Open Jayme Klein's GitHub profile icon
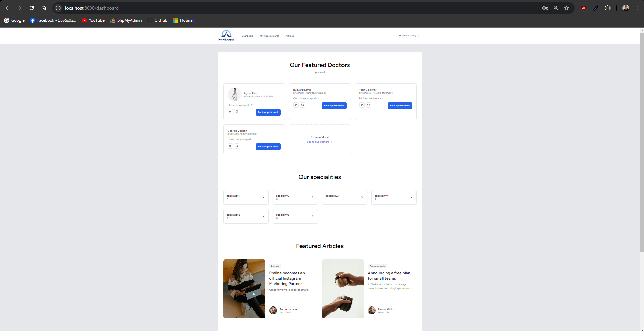Image resolution: width=644 pixels, height=331 pixels. pos(237,112)
